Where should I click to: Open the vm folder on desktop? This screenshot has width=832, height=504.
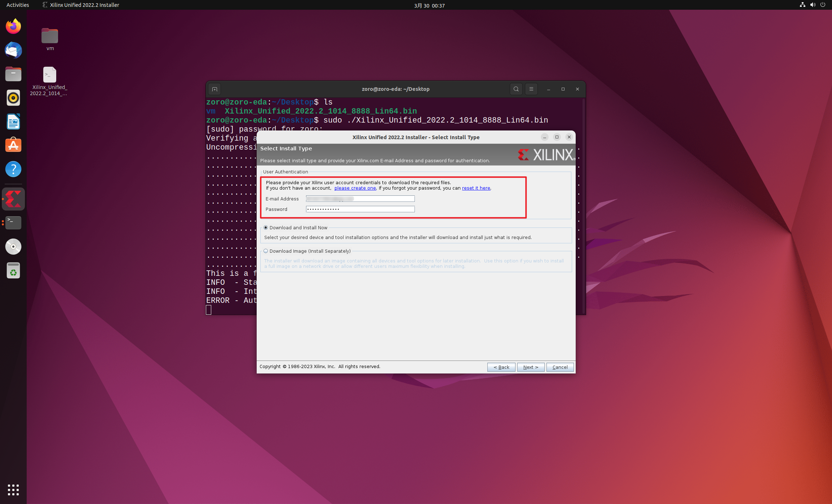(50, 39)
